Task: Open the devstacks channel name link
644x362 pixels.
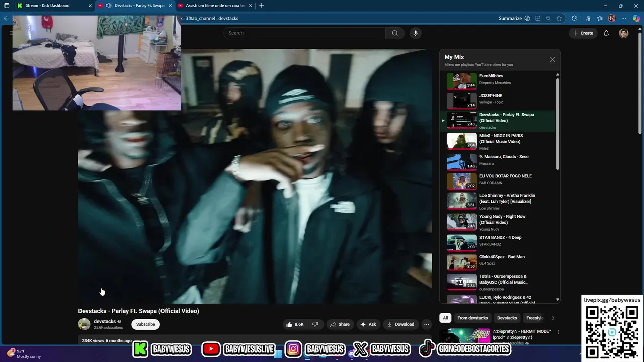Action: [105, 322]
